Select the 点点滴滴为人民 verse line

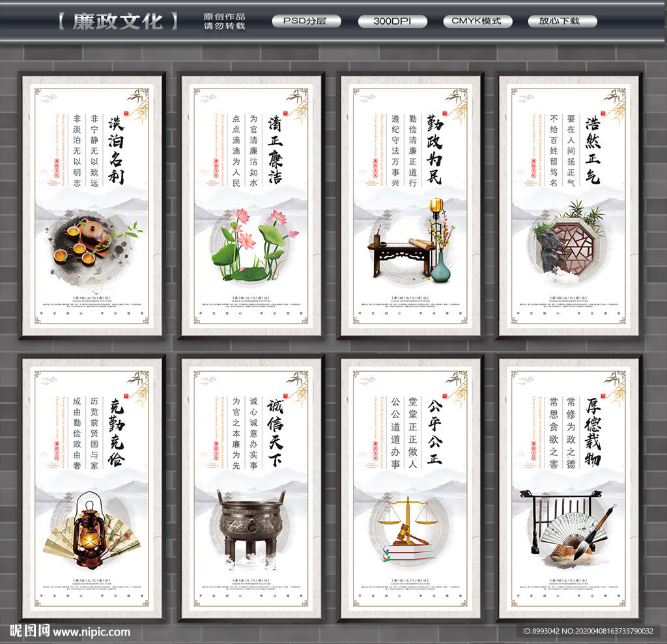click(236, 150)
